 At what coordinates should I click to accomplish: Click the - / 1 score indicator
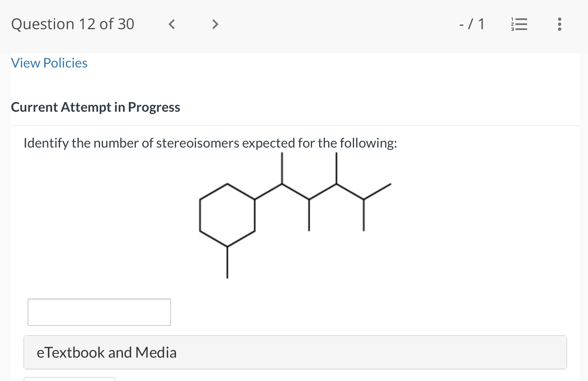(x=472, y=24)
